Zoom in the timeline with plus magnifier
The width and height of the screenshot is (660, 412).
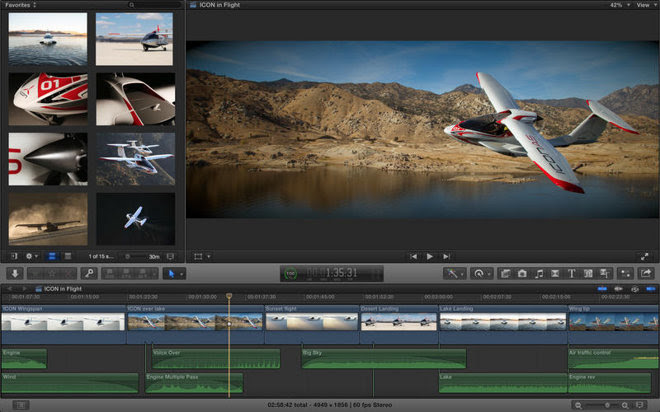click(x=625, y=405)
